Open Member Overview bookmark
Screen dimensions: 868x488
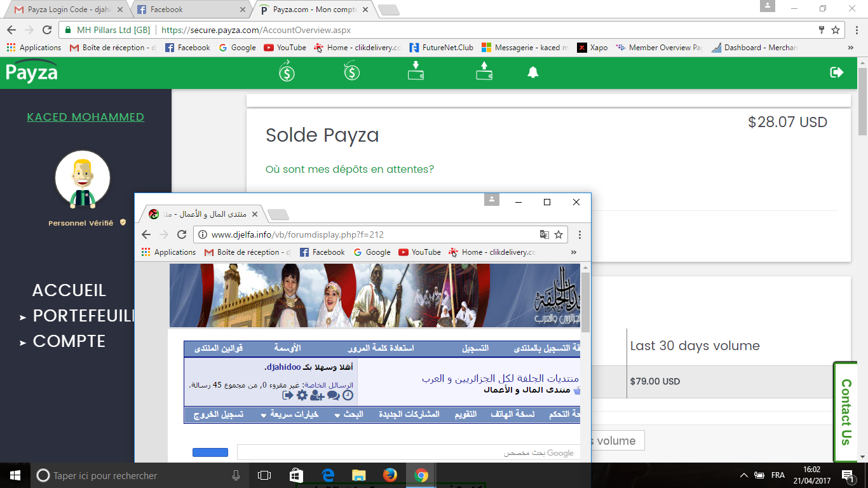point(658,48)
